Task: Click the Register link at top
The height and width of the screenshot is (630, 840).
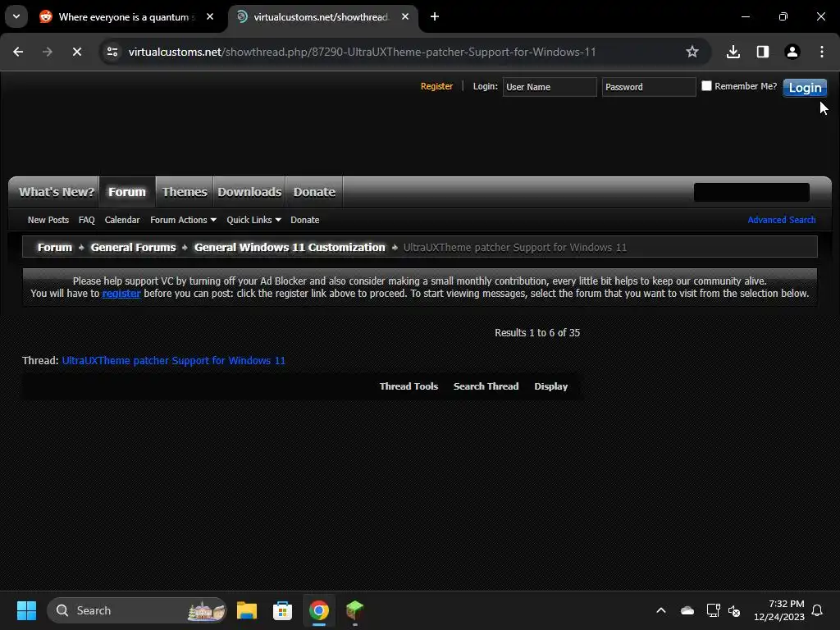Action: coord(436,86)
